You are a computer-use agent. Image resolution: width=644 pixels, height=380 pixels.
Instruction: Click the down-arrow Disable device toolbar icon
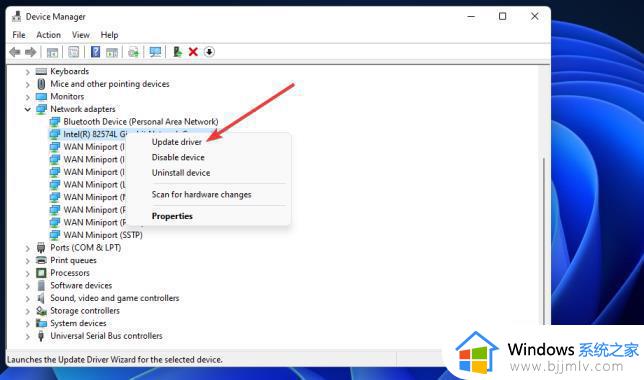[x=209, y=52]
